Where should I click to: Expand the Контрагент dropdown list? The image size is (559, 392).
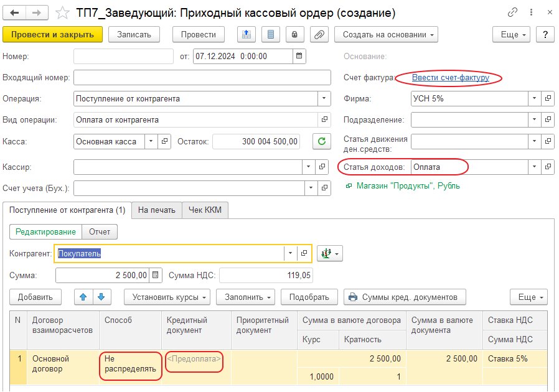(291, 253)
